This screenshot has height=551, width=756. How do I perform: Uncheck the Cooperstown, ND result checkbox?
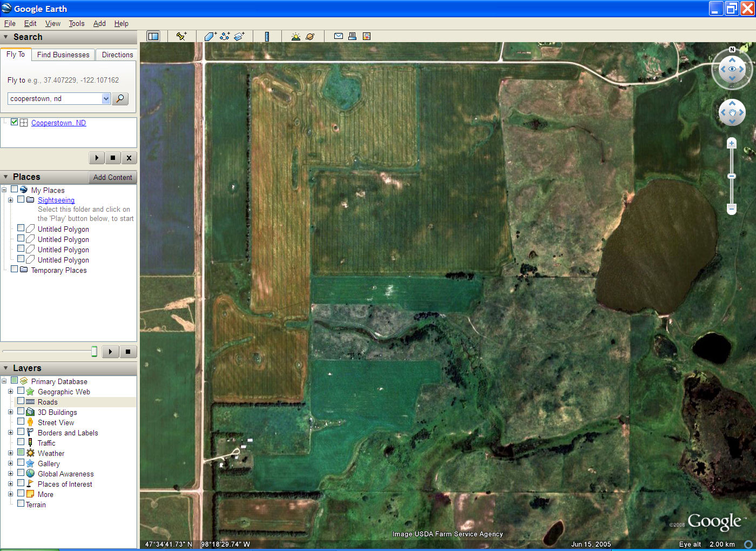pos(15,122)
